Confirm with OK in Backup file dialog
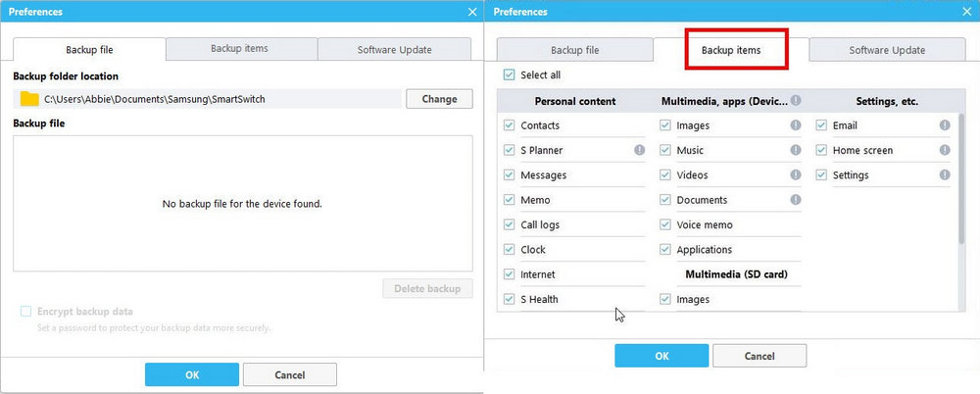The width and height of the screenshot is (980, 394). (x=191, y=374)
